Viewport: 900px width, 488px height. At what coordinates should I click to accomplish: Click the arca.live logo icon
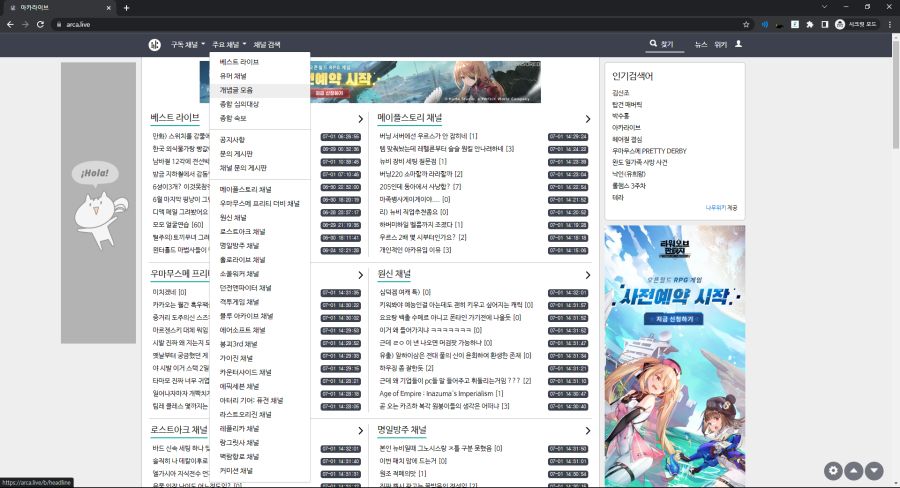coord(154,44)
